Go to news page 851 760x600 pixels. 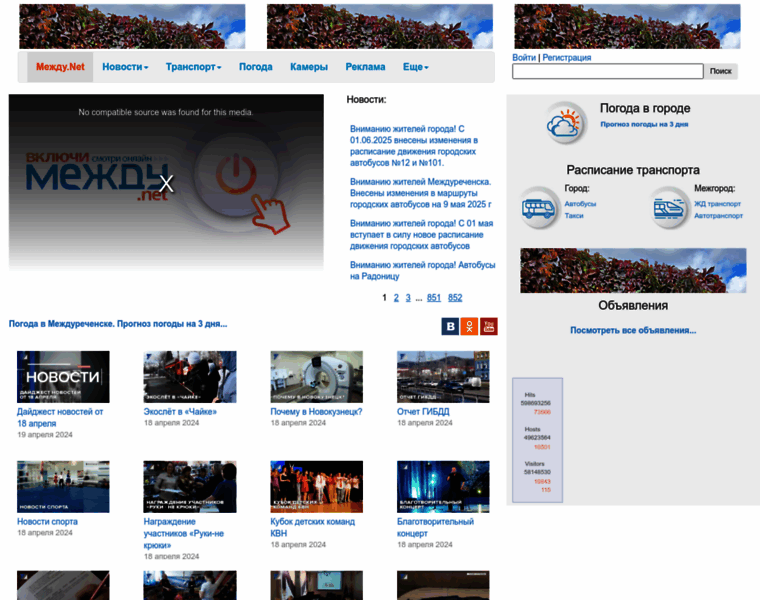(x=434, y=298)
